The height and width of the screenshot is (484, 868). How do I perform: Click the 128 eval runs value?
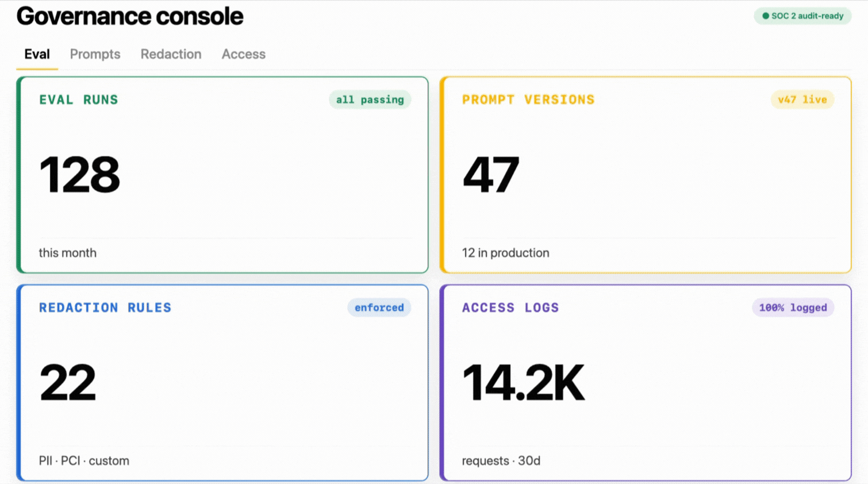tap(80, 175)
